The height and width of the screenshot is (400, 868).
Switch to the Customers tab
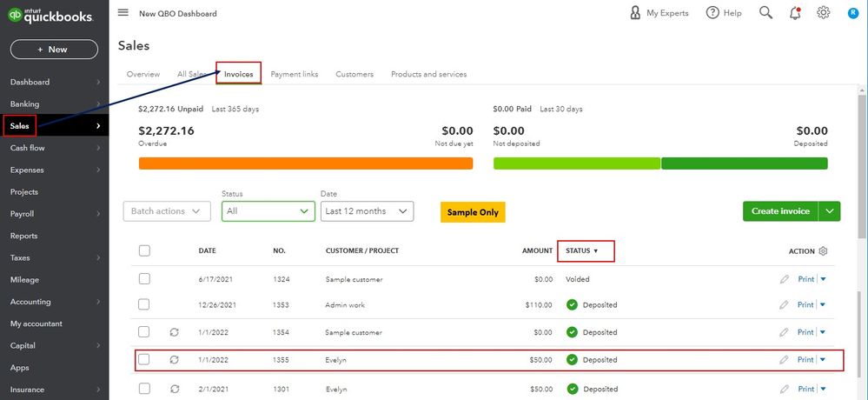(x=354, y=74)
